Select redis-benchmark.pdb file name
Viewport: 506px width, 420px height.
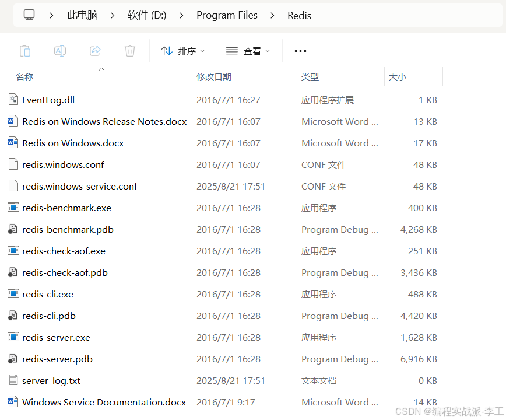click(x=68, y=229)
